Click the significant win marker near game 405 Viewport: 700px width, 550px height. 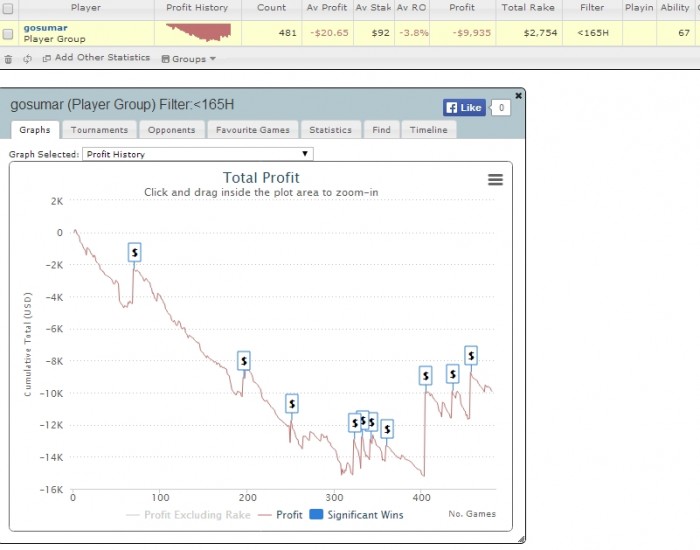pyautogui.click(x=425, y=376)
